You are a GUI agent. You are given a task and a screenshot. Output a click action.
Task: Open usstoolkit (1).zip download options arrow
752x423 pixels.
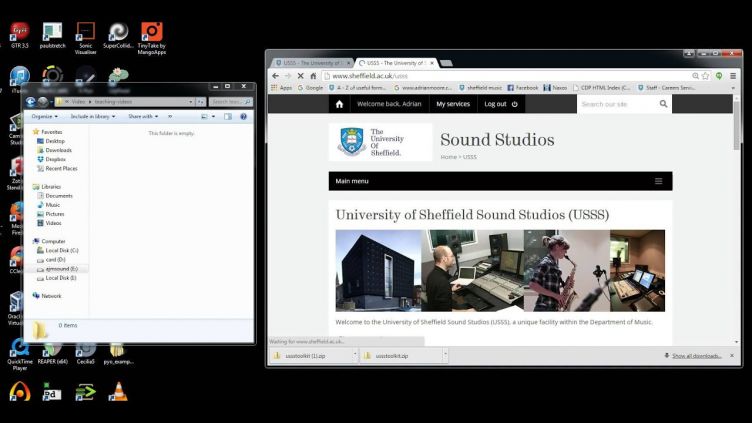(355, 355)
